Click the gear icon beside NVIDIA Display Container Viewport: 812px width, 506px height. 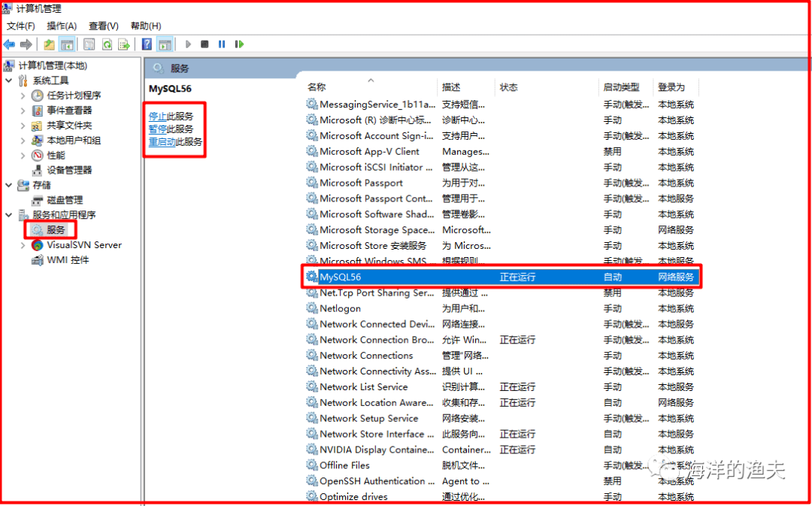coord(312,450)
